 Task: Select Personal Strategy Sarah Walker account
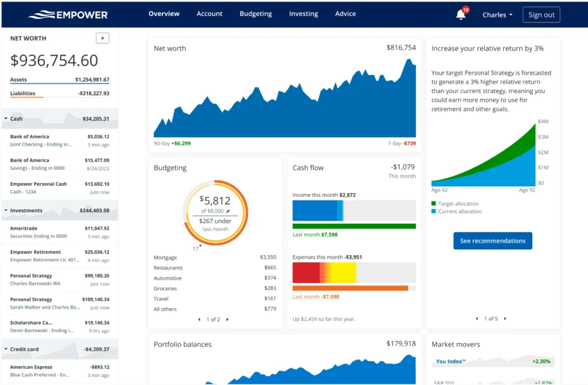point(60,304)
